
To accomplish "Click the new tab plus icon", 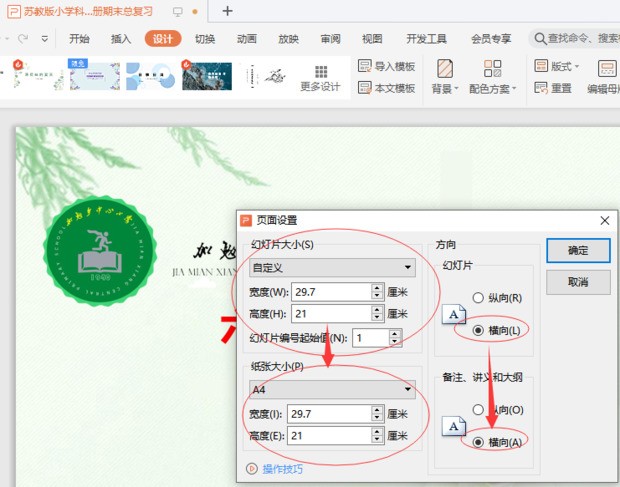I will pyautogui.click(x=227, y=11).
